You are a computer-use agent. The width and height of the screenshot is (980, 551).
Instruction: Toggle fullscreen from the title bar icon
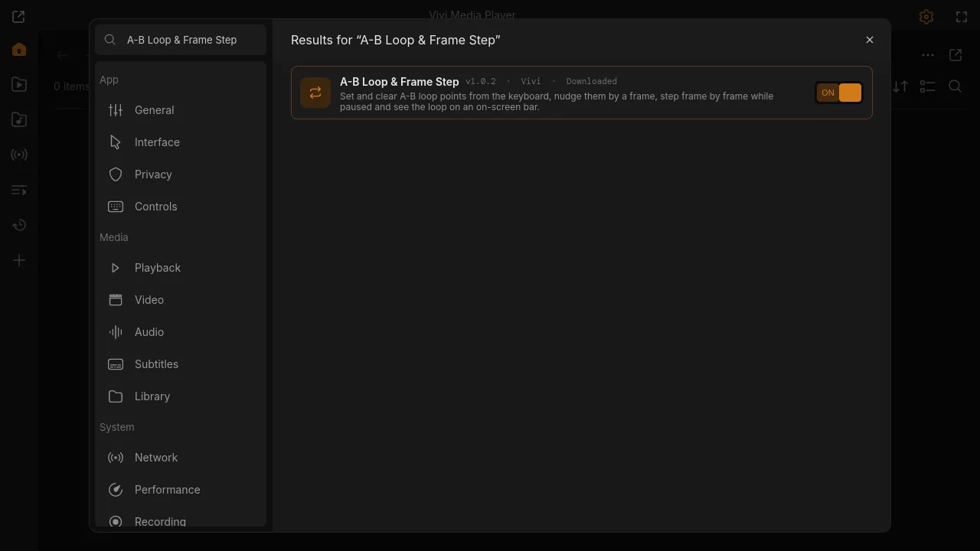[x=962, y=16]
